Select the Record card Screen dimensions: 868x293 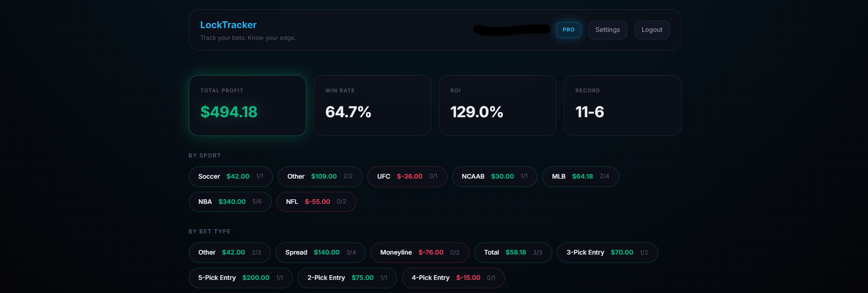(x=623, y=105)
